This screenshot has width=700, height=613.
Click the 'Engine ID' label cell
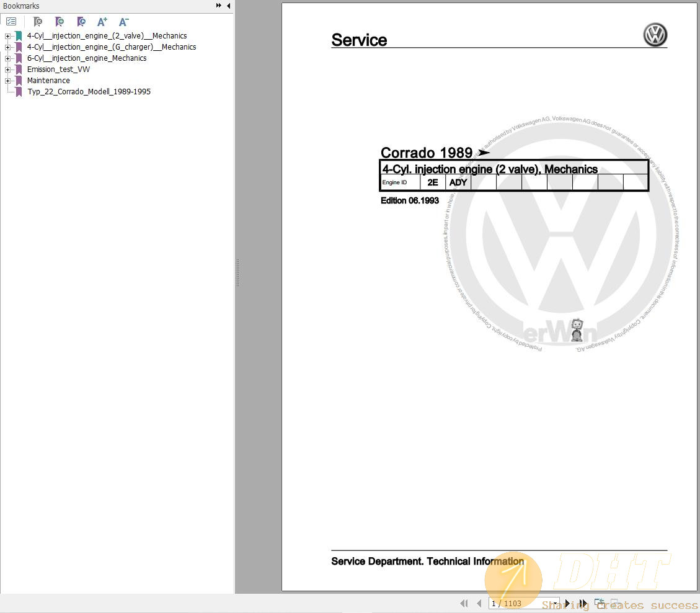pyautogui.click(x=400, y=182)
